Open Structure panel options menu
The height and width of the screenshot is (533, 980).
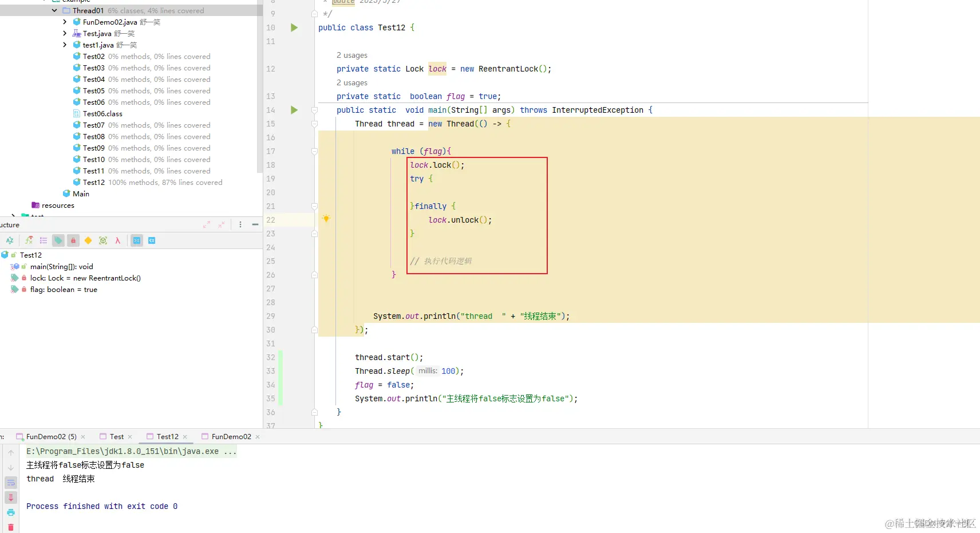[240, 224]
